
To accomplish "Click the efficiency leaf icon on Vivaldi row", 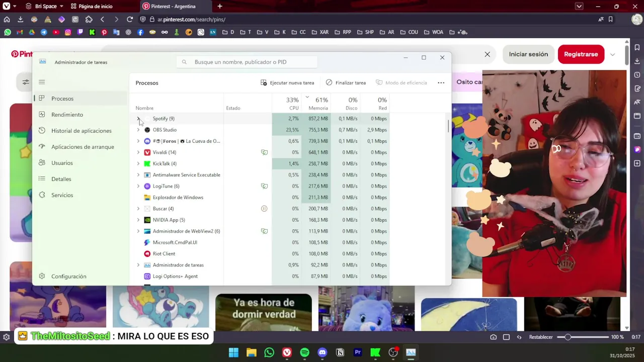I will click(x=264, y=152).
